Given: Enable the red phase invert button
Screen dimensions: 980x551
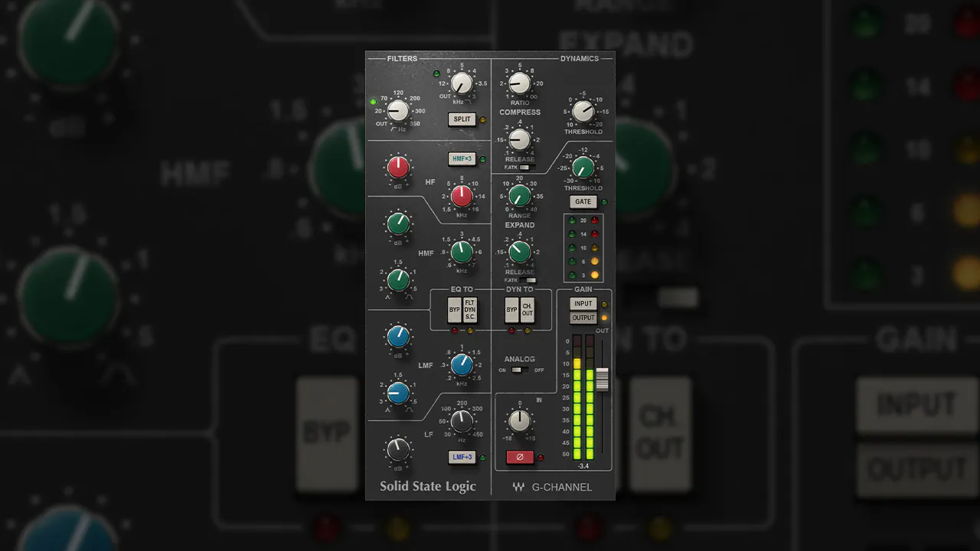Looking at the screenshot, I should pyautogui.click(x=520, y=457).
